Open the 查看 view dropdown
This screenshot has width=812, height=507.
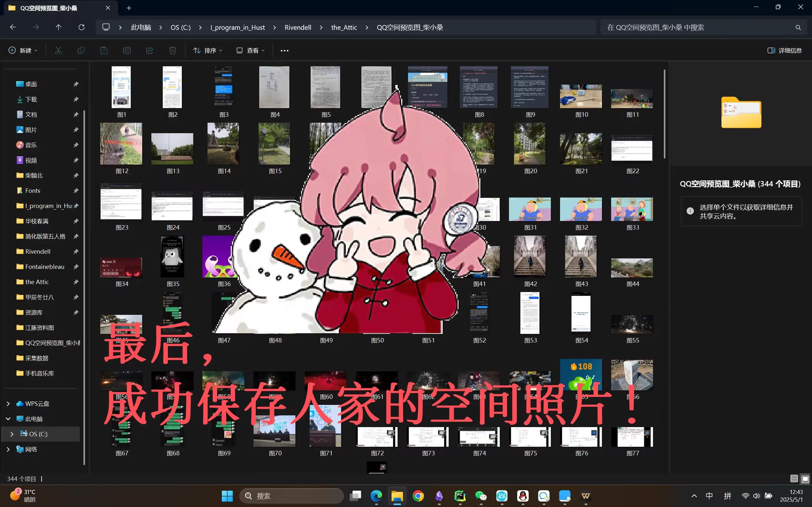pyautogui.click(x=251, y=50)
